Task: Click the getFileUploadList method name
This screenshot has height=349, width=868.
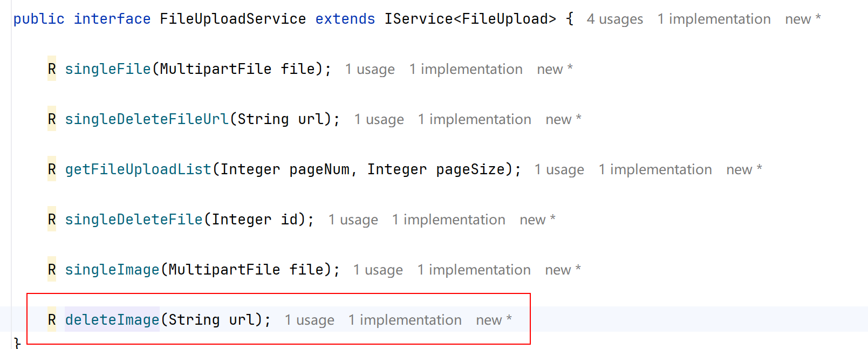Action: [x=138, y=169]
